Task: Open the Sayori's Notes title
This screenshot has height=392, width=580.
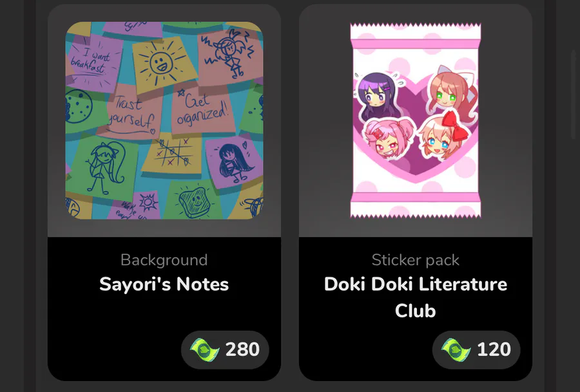Action: tap(164, 285)
